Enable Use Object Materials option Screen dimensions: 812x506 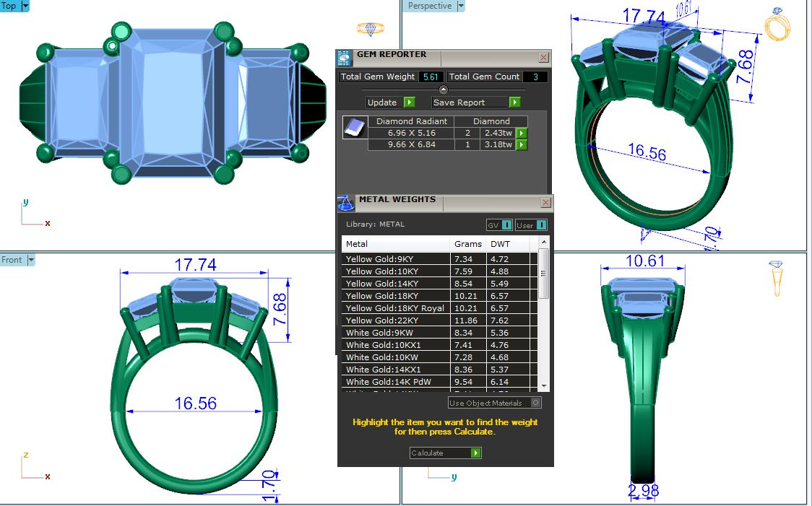coord(535,403)
